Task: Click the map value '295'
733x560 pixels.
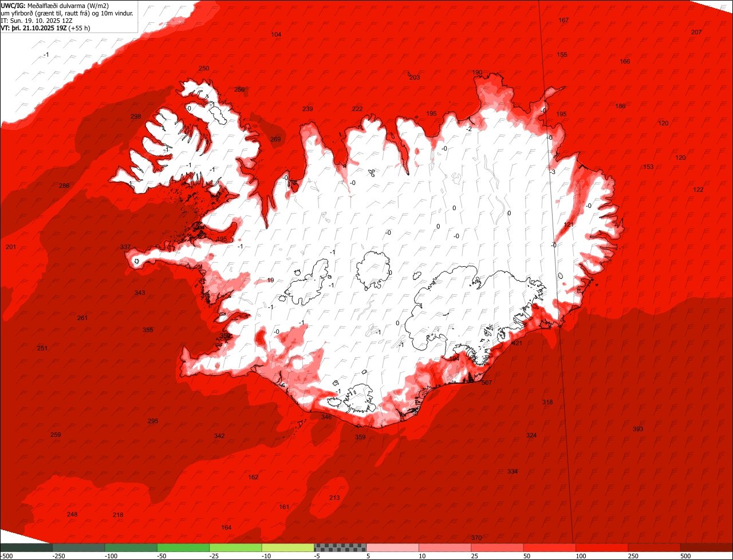Action: point(153,421)
